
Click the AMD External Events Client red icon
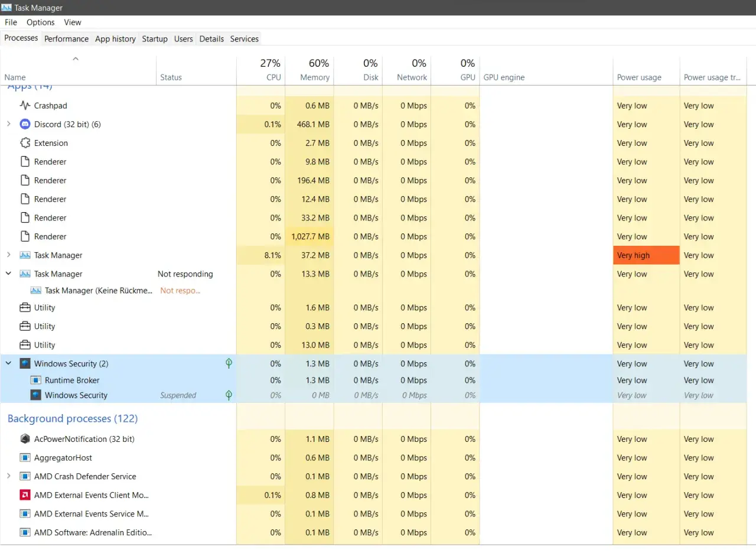coord(25,495)
